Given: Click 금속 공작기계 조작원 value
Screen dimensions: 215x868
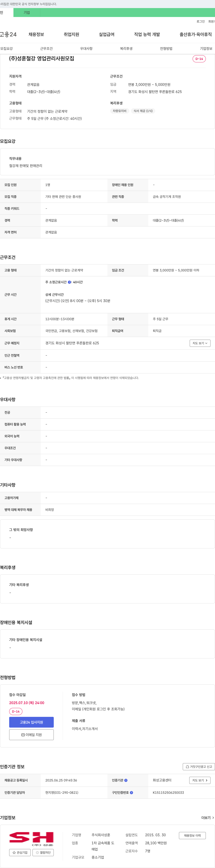Looking at the screenshot, I should coord(167,197).
